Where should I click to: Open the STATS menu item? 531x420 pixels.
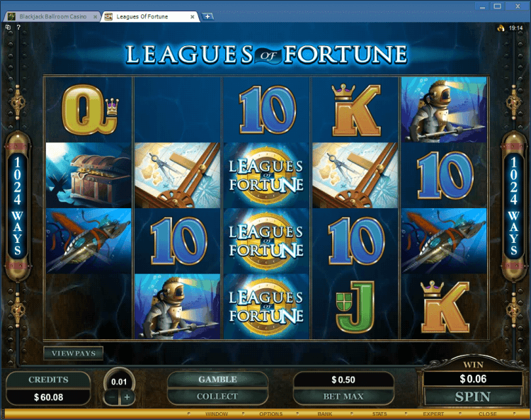pyautogui.click(x=379, y=414)
